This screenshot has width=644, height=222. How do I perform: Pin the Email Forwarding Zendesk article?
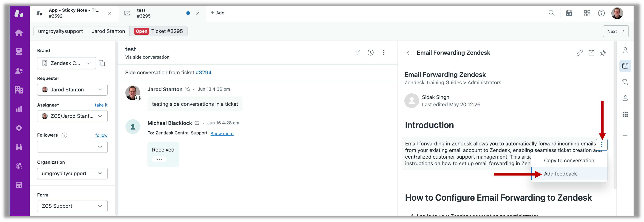(x=603, y=53)
